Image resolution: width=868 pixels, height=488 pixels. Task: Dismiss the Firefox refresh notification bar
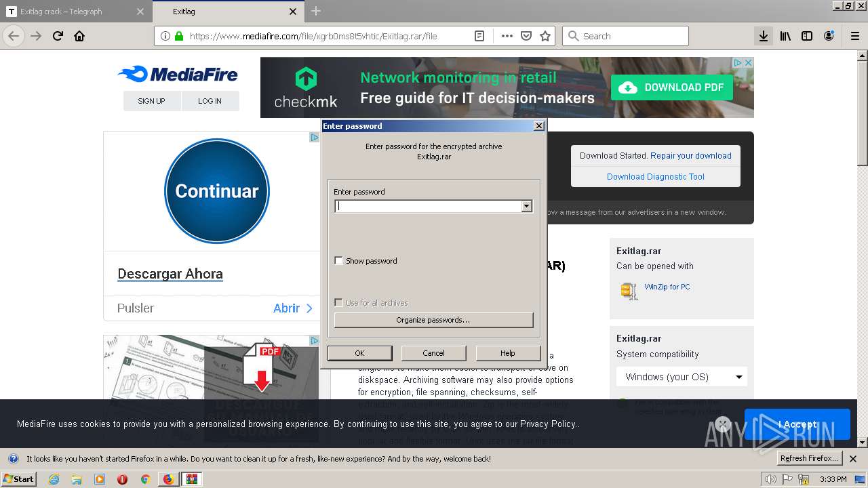click(x=853, y=459)
